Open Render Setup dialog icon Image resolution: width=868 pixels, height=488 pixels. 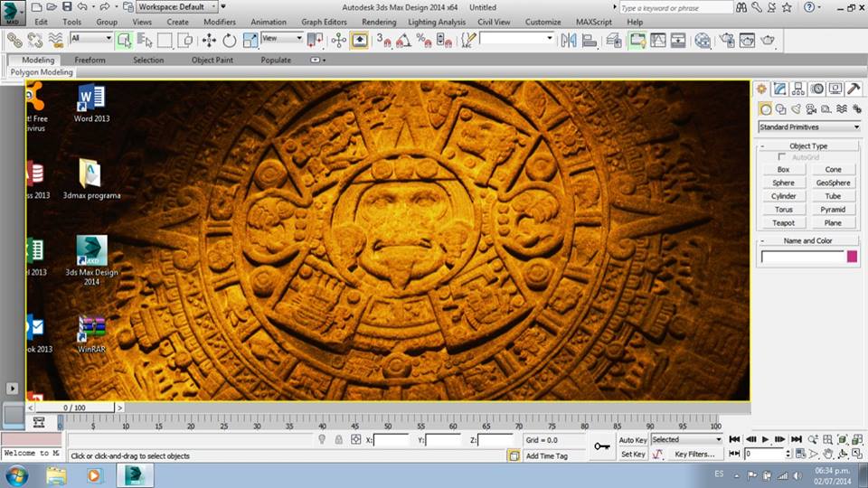727,41
